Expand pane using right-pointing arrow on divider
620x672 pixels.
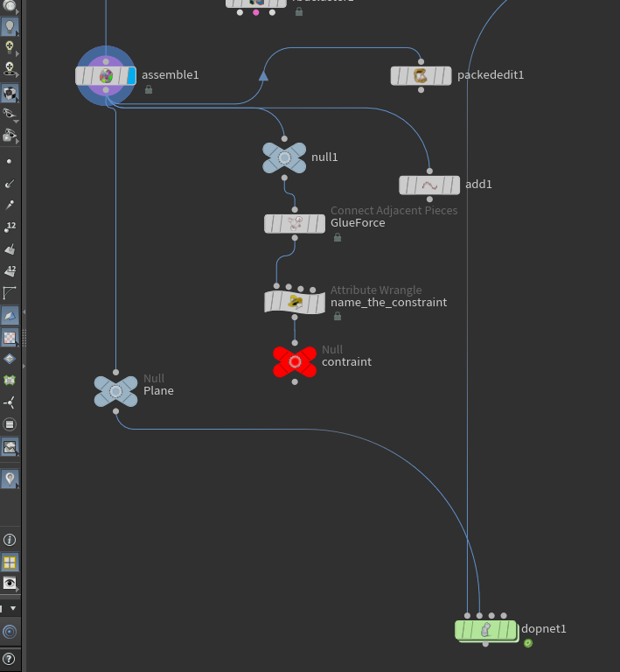24,367
